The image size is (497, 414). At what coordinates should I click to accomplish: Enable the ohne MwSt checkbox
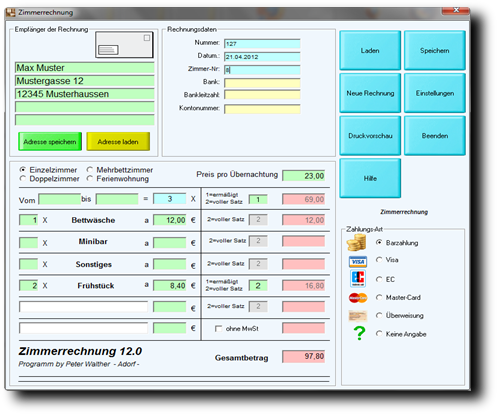click(x=218, y=329)
